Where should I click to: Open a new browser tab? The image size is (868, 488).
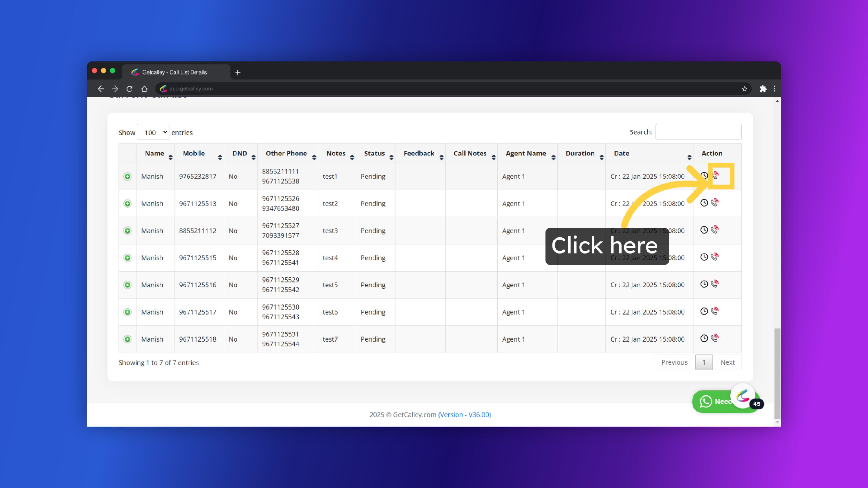point(238,72)
